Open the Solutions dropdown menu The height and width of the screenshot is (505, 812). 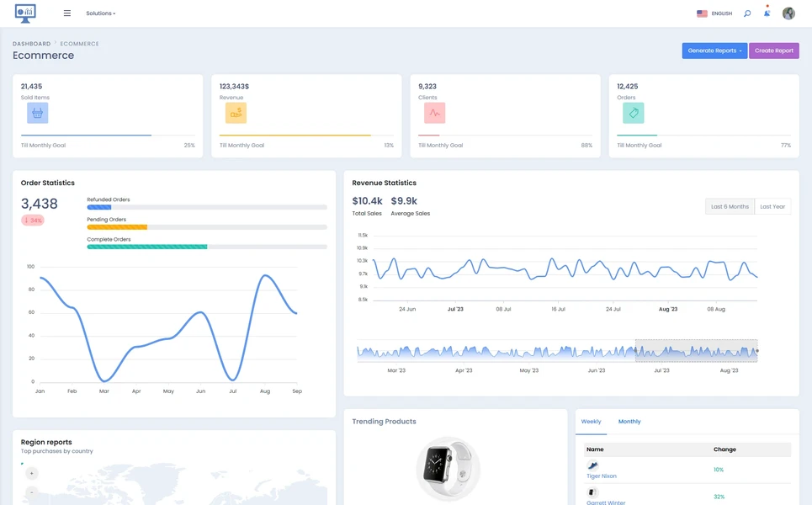pyautogui.click(x=101, y=13)
